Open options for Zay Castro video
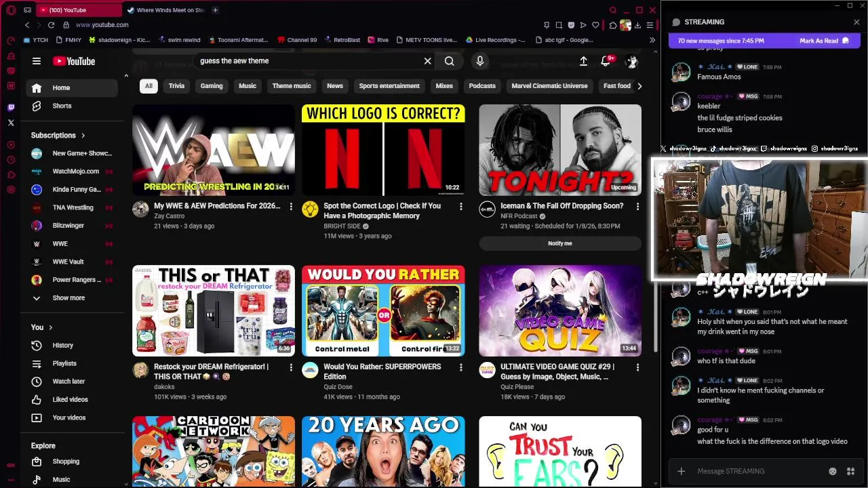 (291, 206)
